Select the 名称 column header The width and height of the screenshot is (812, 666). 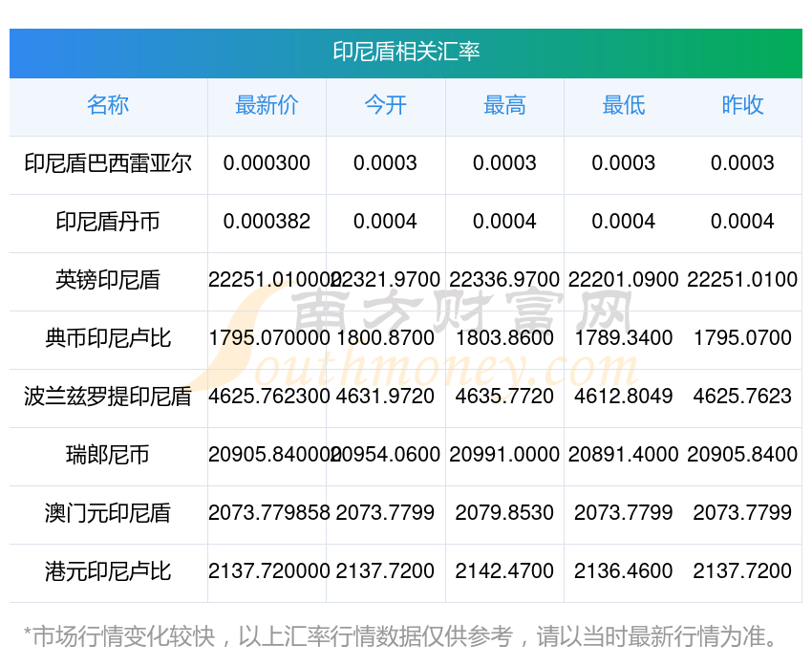pyautogui.click(x=108, y=105)
